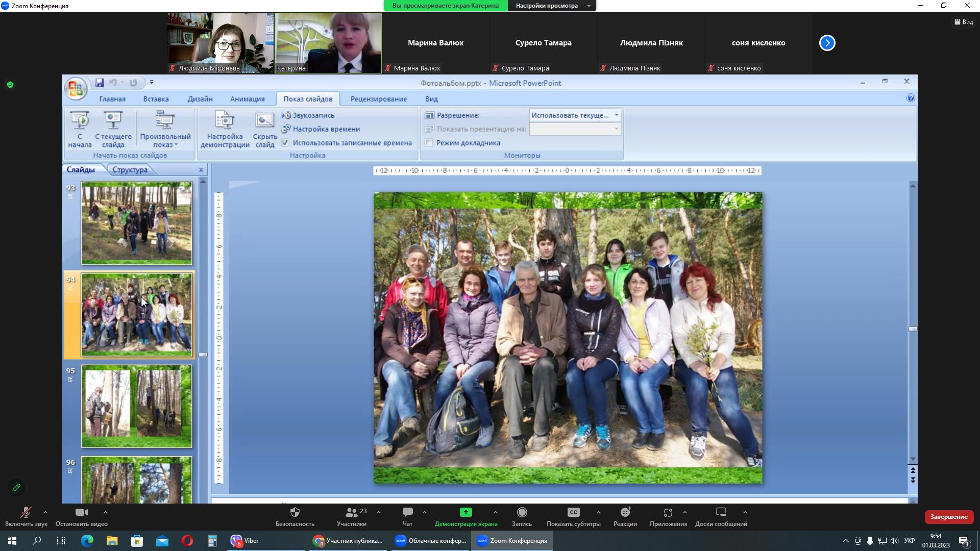Unmute the microphone in Zoom

pyautogui.click(x=26, y=512)
